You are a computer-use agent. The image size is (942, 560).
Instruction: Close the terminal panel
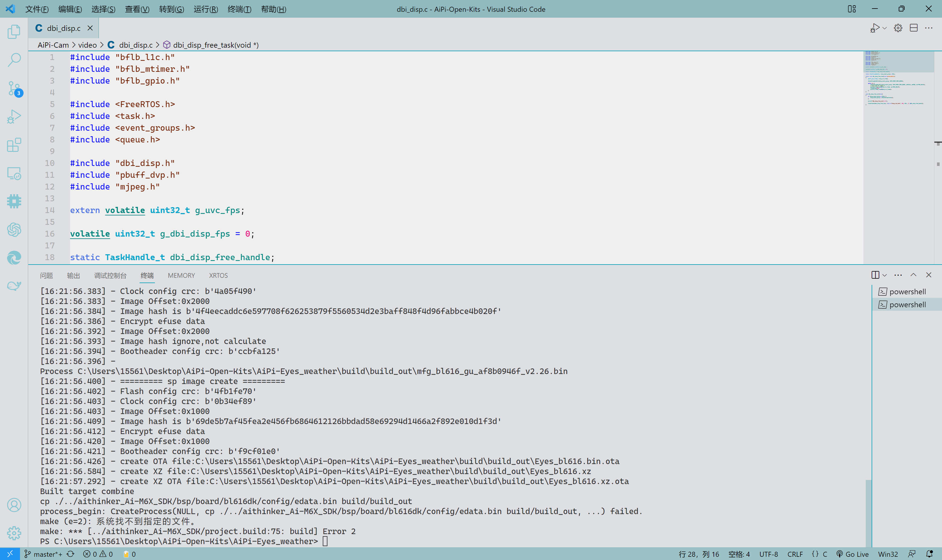click(929, 275)
